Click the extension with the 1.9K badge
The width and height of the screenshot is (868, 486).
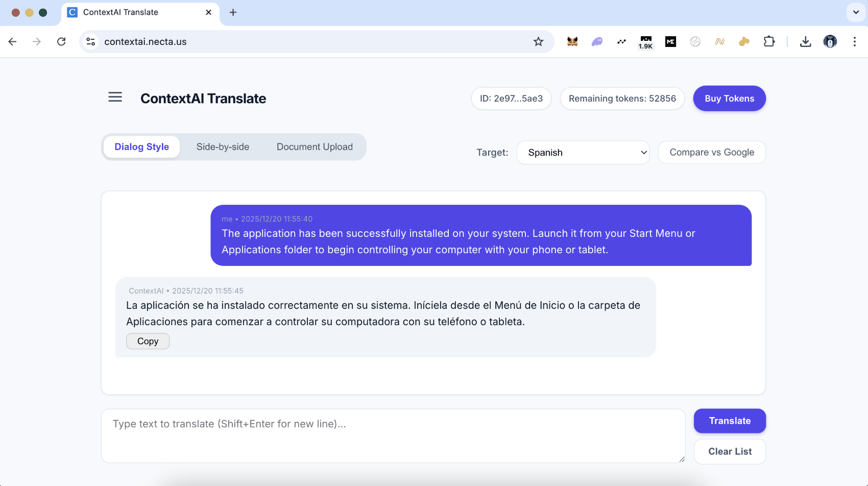point(645,41)
